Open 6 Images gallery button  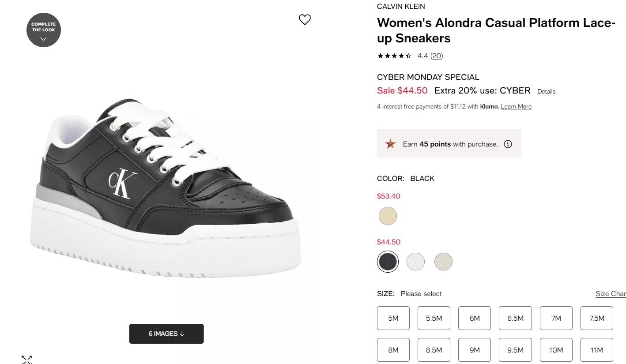166,334
